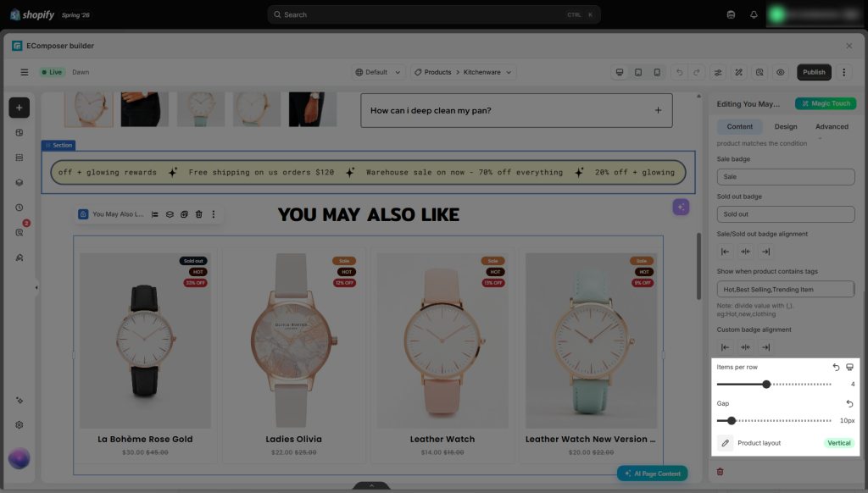The width and height of the screenshot is (868, 493).
Task: Click the Magic Touch button
Action: pos(826,103)
